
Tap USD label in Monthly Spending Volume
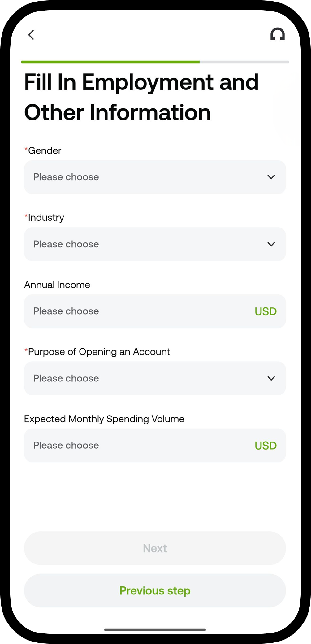[266, 446]
